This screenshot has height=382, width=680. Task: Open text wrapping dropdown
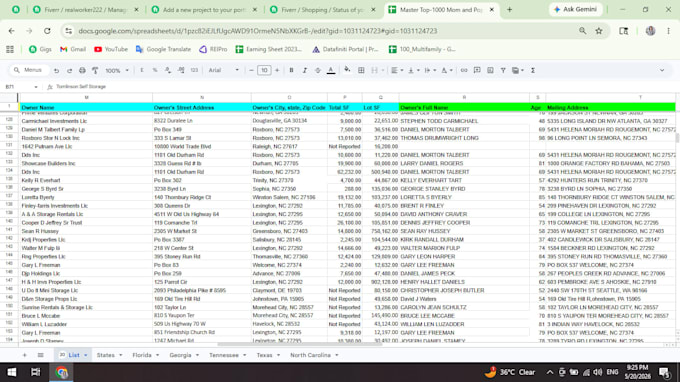point(430,70)
